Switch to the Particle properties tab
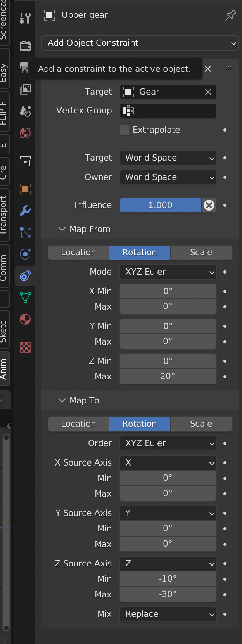Viewport: 242px width, 644px height. (x=25, y=232)
